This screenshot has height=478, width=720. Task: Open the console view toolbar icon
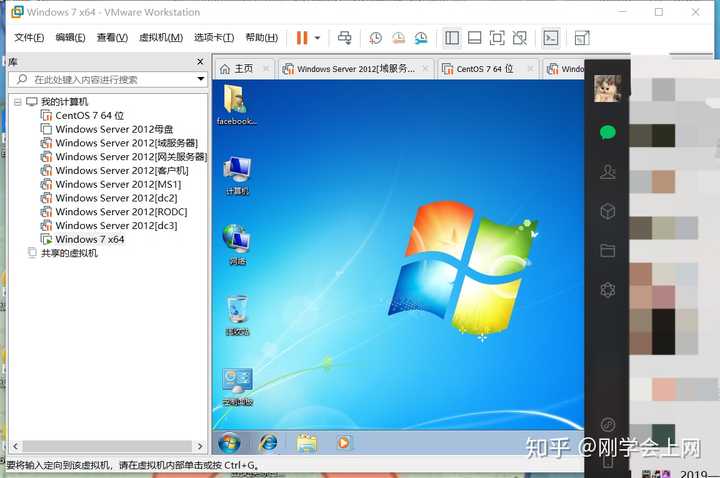(x=551, y=38)
